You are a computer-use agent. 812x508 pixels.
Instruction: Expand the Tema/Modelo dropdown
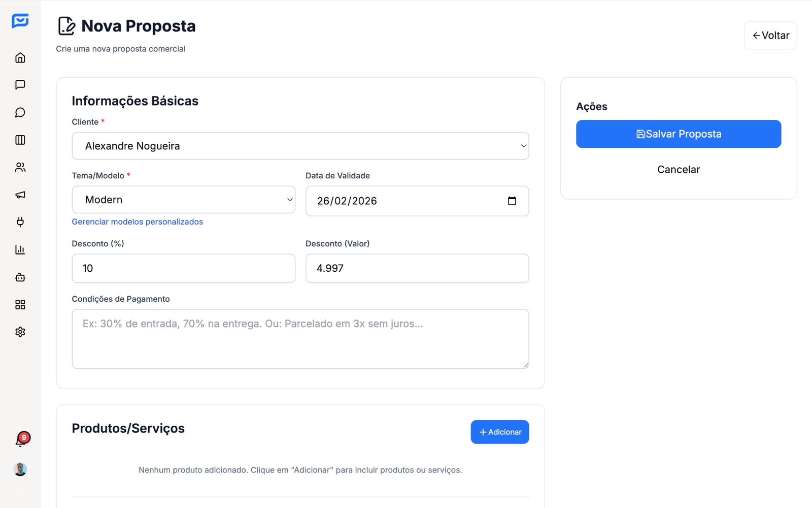pyautogui.click(x=183, y=200)
